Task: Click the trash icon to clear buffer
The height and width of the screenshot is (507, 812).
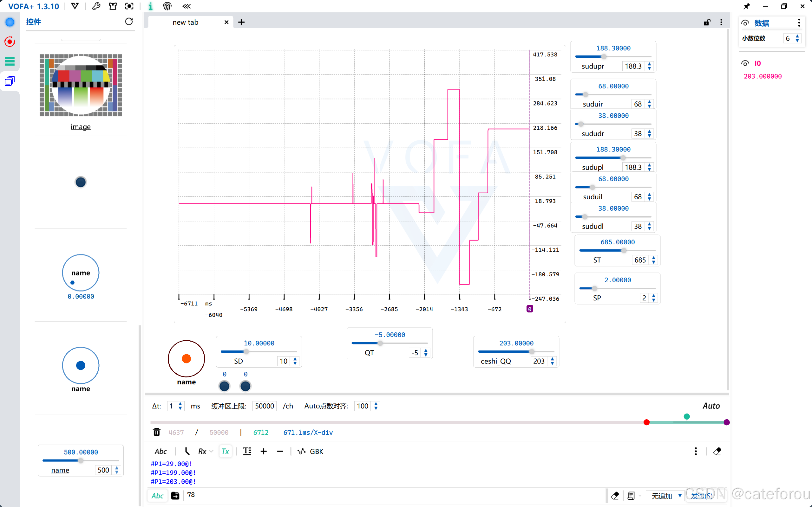Action: pos(156,432)
